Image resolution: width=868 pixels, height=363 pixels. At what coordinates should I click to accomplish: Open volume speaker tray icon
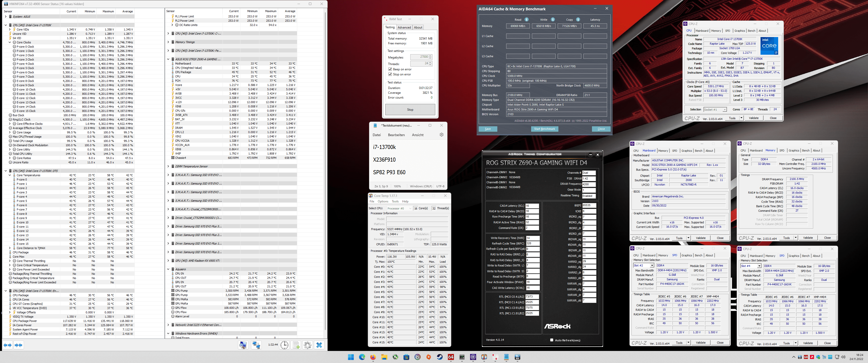click(x=844, y=357)
